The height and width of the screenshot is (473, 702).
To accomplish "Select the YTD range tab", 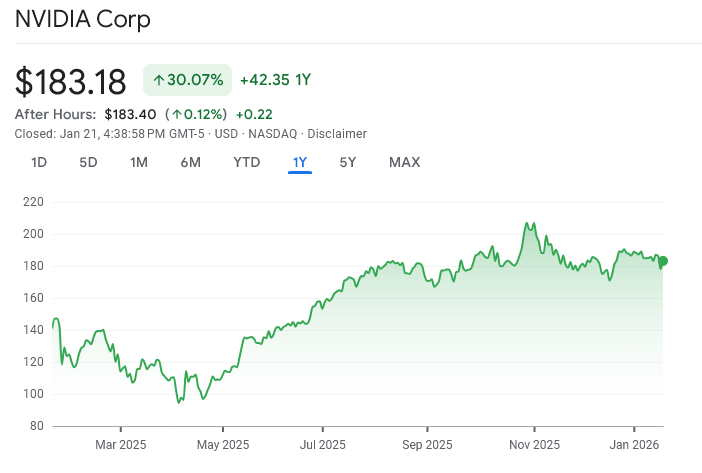I will point(246,162).
